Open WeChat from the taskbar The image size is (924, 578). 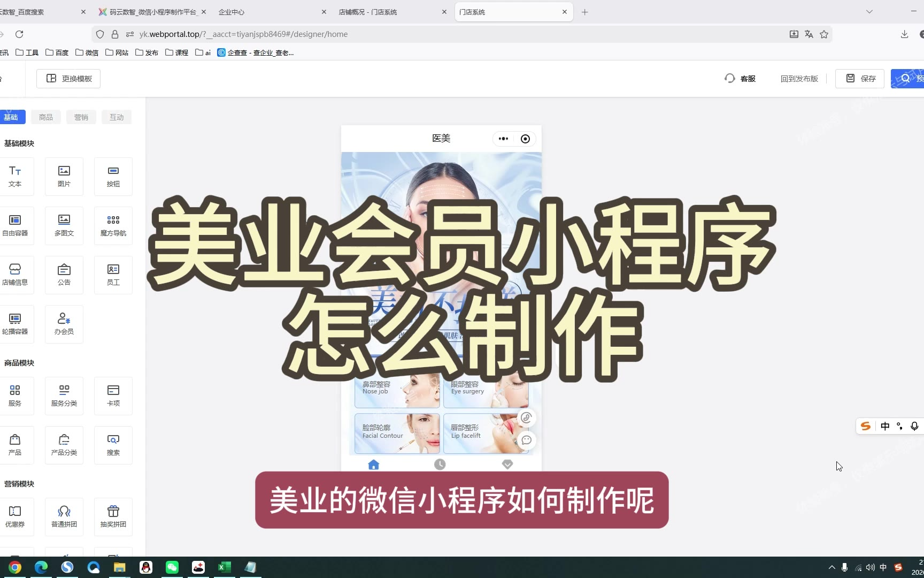(x=172, y=567)
